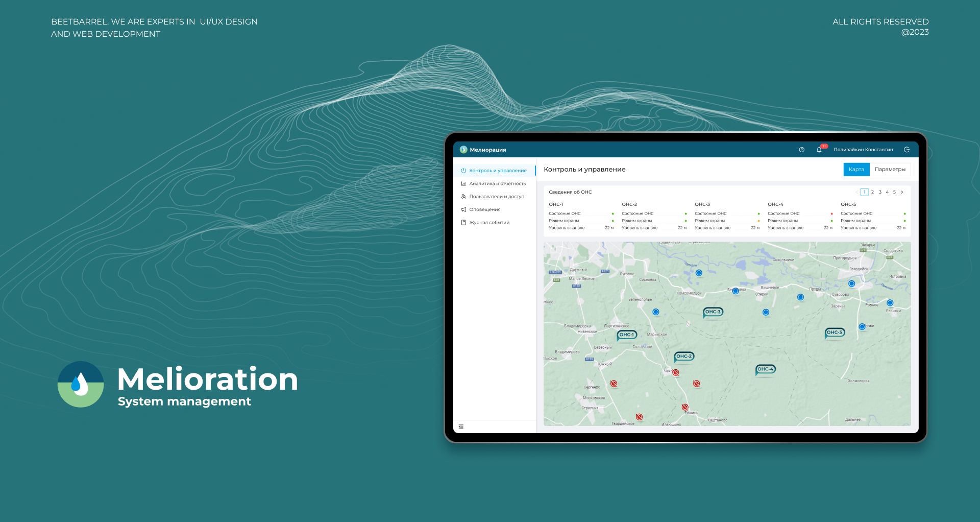Viewport: 980px width, 522px height.
Task: Go to next page of ОНС list
Action: [902, 192]
